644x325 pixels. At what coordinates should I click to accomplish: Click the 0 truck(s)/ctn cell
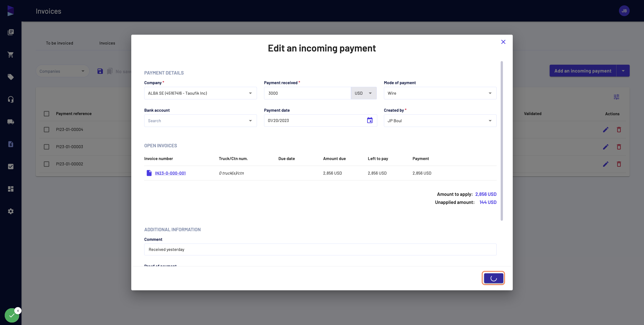[x=231, y=173]
